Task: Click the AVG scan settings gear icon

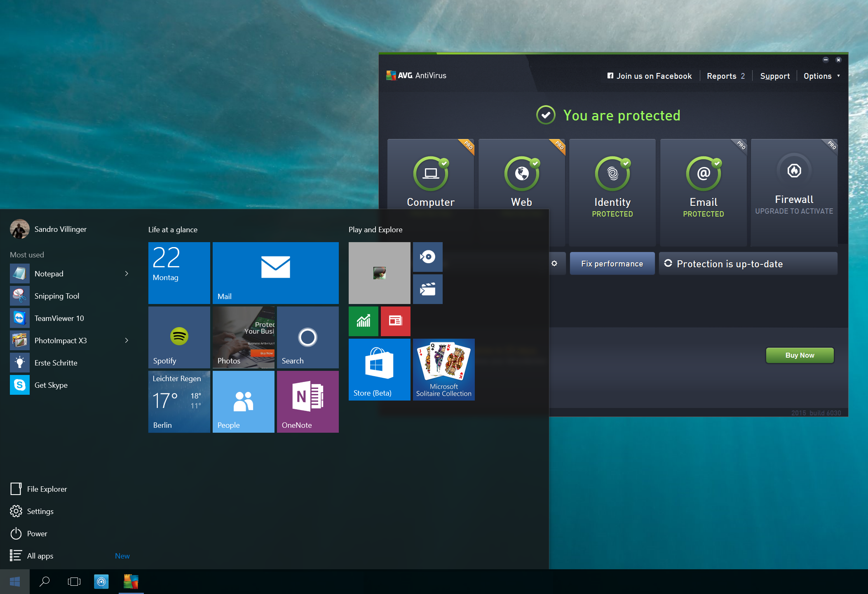Action: [554, 264]
